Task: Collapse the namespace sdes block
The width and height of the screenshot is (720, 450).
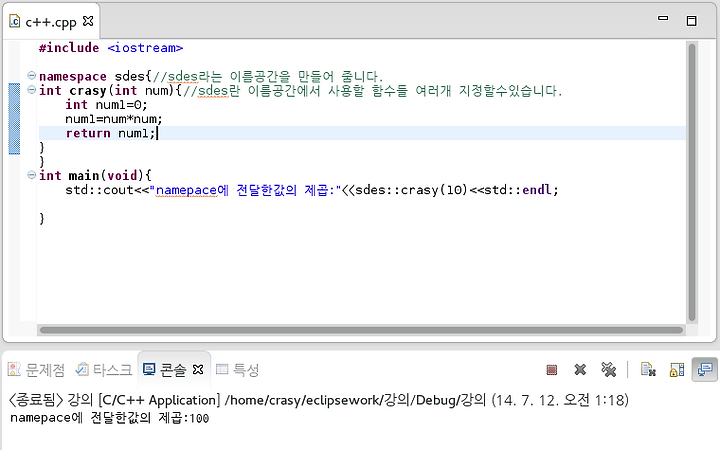Action: coord(31,75)
